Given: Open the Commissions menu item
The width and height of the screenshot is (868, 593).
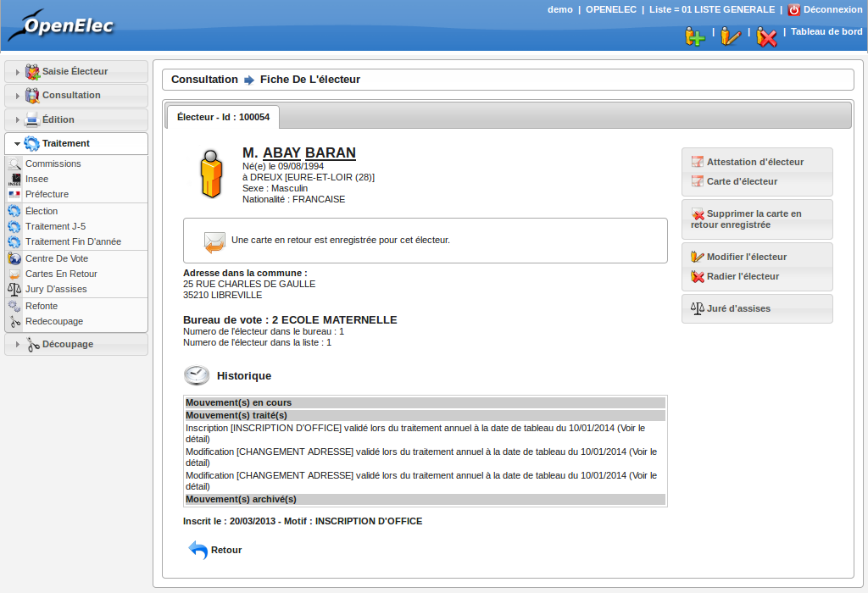Looking at the screenshot, I should 53,163.
